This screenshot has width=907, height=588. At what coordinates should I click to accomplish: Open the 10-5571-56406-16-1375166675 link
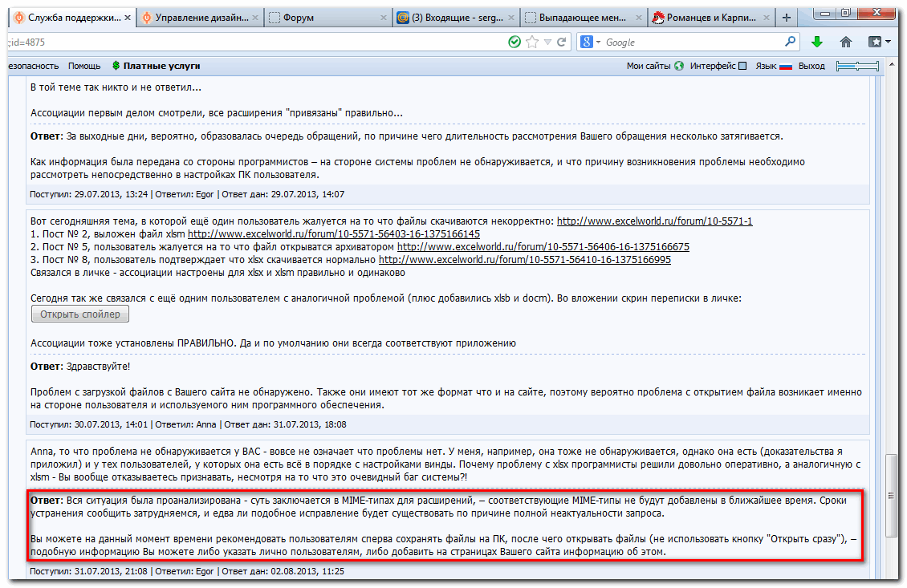[543, 246]
